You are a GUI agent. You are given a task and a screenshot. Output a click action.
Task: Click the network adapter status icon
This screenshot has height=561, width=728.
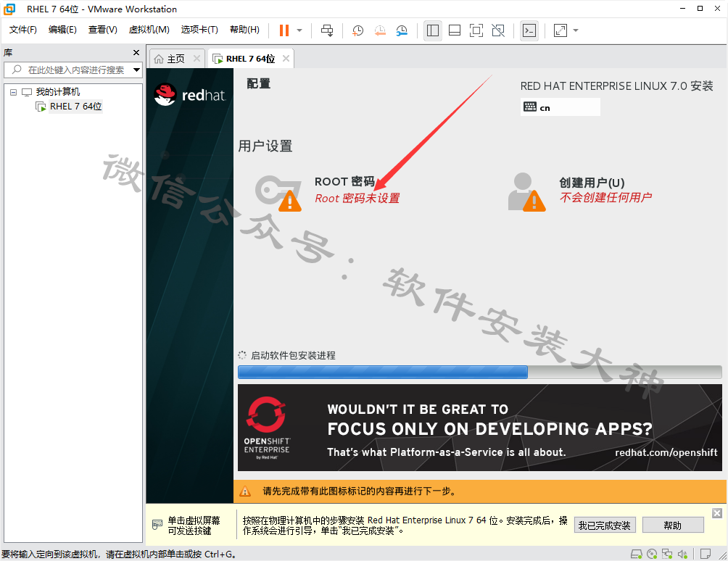click(x=667, y=554)
